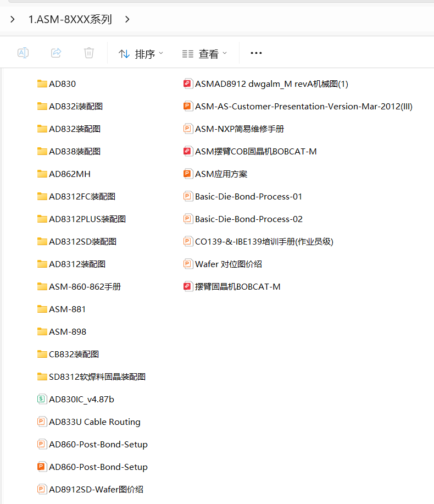The height and width of the screenshot is (504, 434).
Task: Select the AD8312FC装配图 folder icon
Action: pyautogui.click(x=42, y=196)
